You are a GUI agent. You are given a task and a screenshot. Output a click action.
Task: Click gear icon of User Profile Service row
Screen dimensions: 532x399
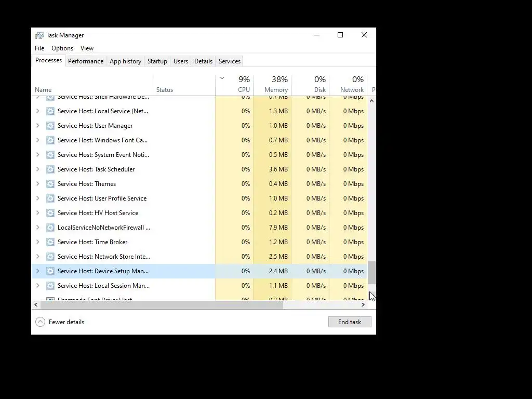coord(50,198)
